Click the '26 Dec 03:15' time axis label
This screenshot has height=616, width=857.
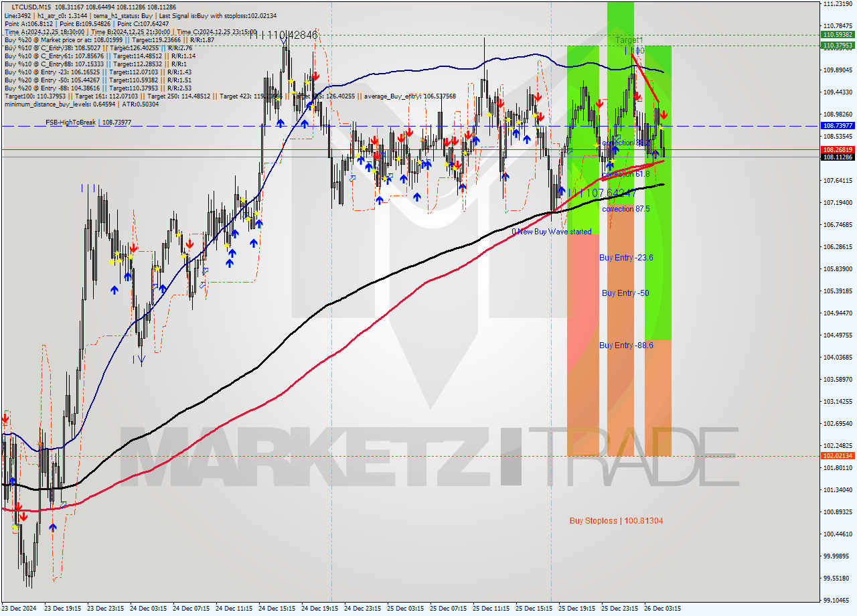pos(662,609)
